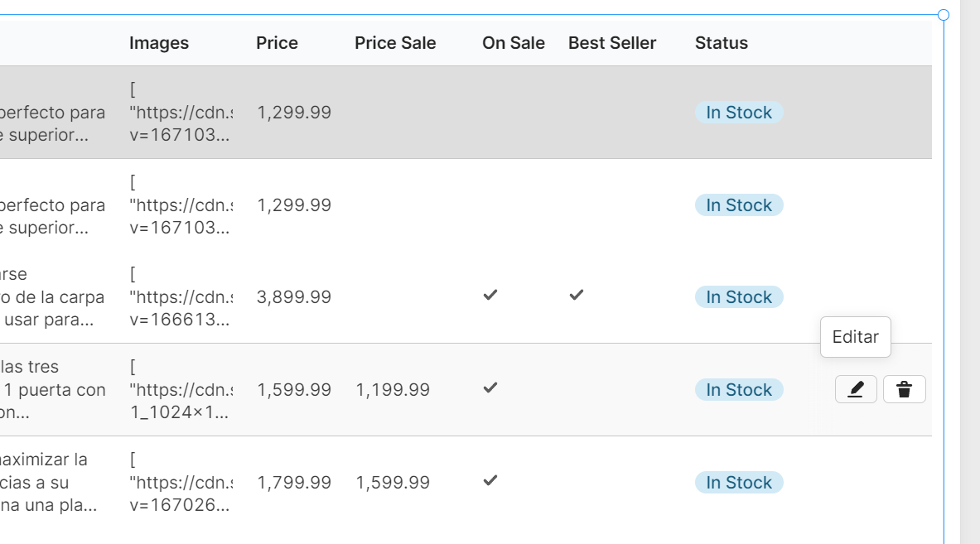Click In Stock badge in second row

tap(739, 205)
